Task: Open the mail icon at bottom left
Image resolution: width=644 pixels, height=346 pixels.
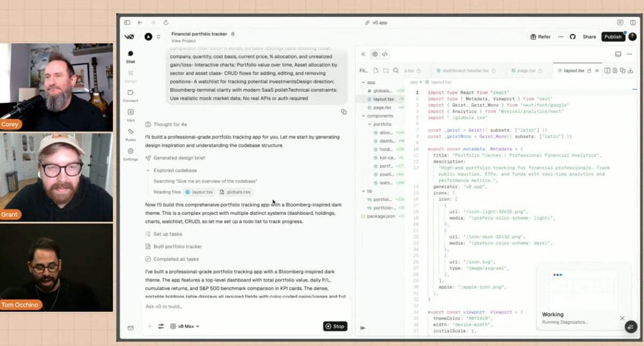Action: pyautogui.click(x=130, y=328)
